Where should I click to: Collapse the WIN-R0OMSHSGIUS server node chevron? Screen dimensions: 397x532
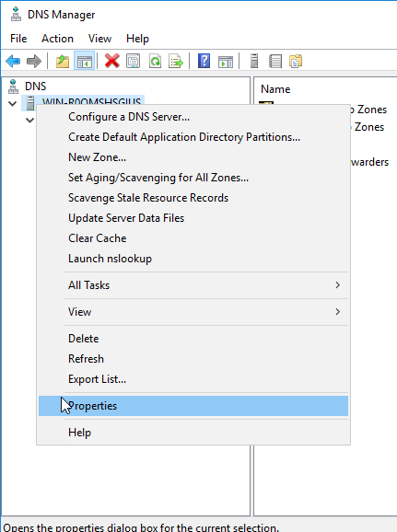coord(13,103)
